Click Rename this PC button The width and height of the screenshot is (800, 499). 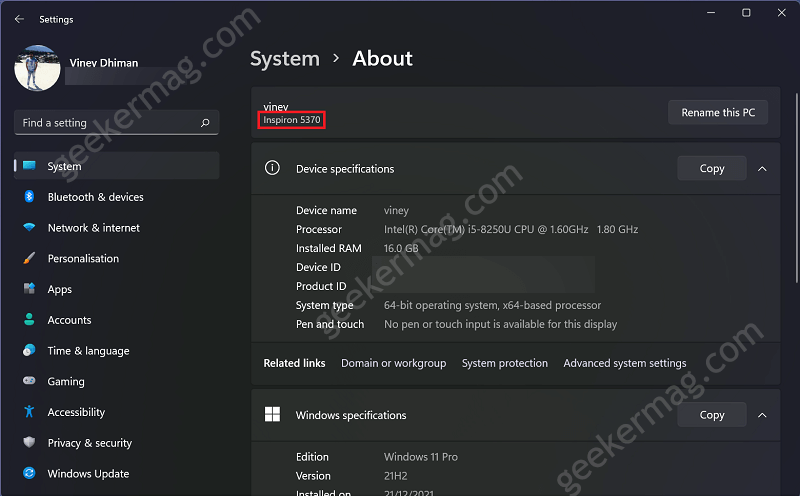point(718,112)
